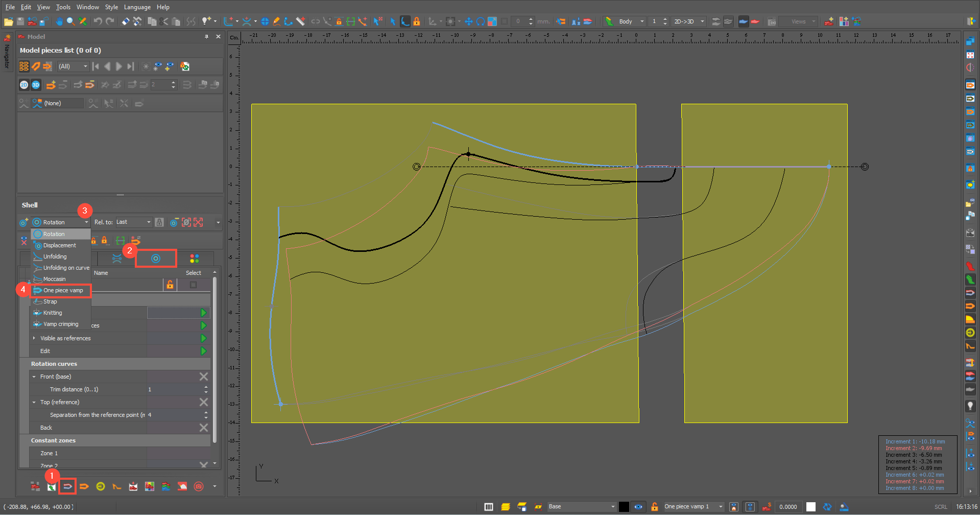Click the black color swatch in status bar
Viewport: 980px width, 515px height.
coord(624,507)
